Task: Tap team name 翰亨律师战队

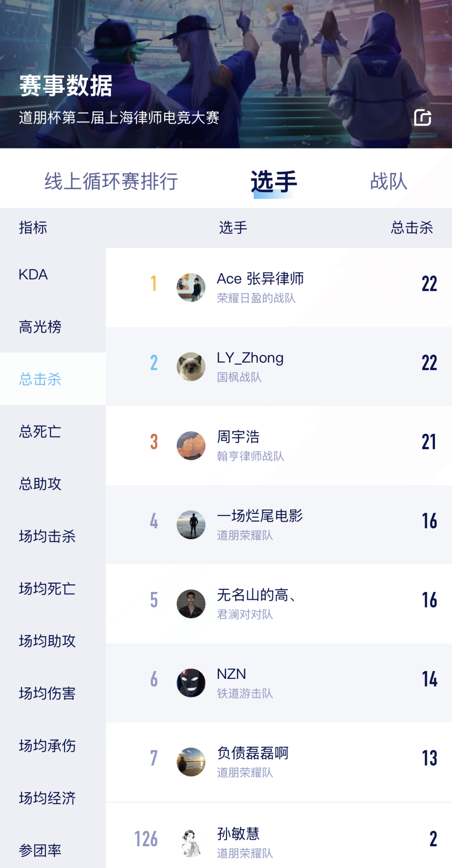Action: click(x=250, y=456)
